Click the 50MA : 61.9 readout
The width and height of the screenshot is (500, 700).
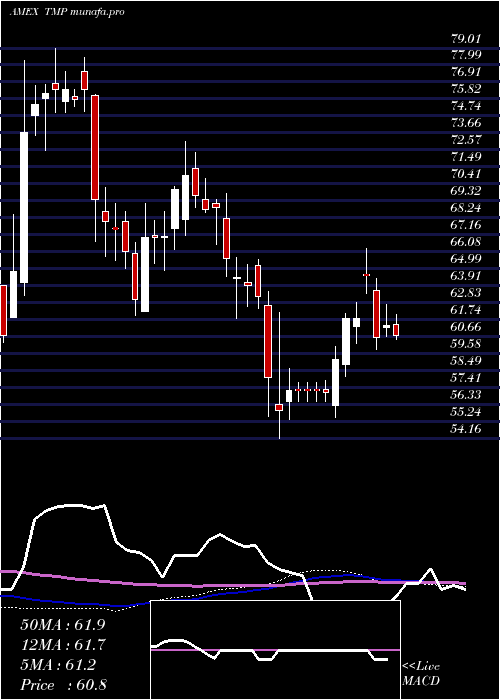pyautogui.click(x=64, y=624)
